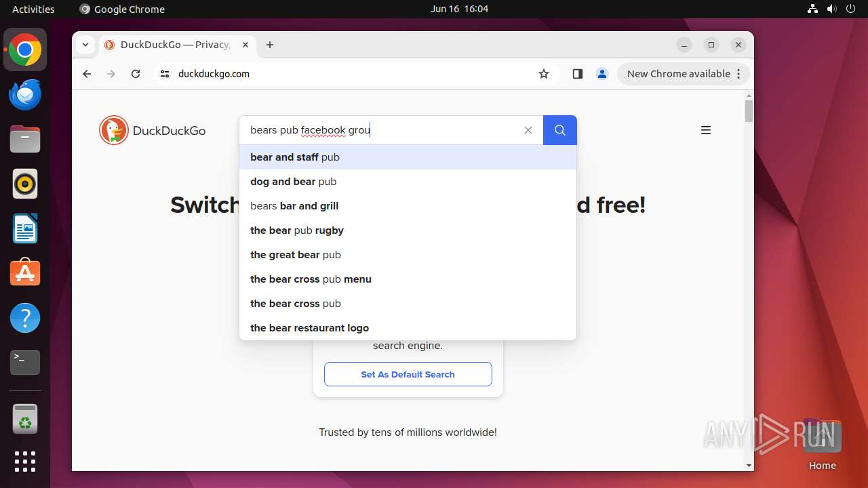868x488 pixels.
Task: Open Chrome menu via New Chrome available
Action: [x=683, y=74]
